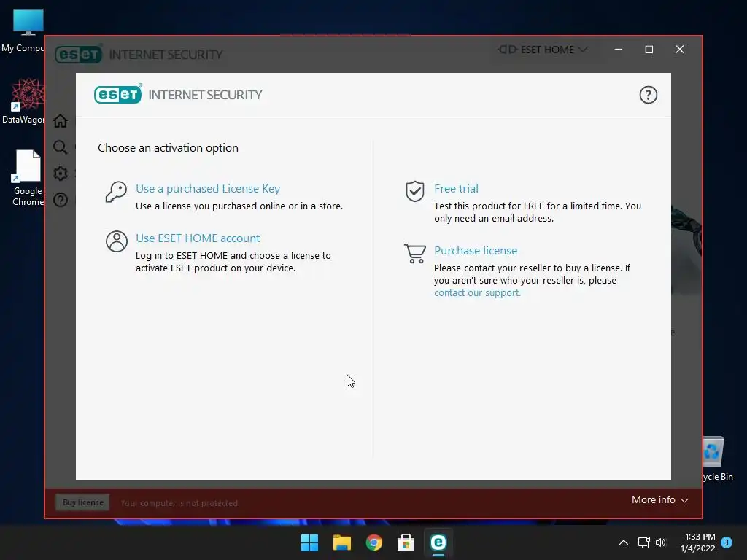Open notification center badge
Viewport: 747px width, 560px height.
coord(727,542)
